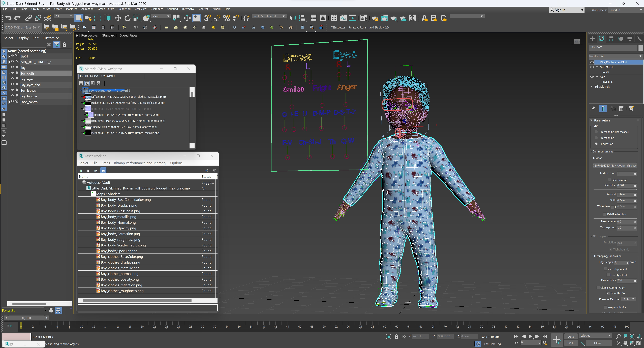Toggle the Angle Snap tool
644x348 pixels.
[217, 18]
